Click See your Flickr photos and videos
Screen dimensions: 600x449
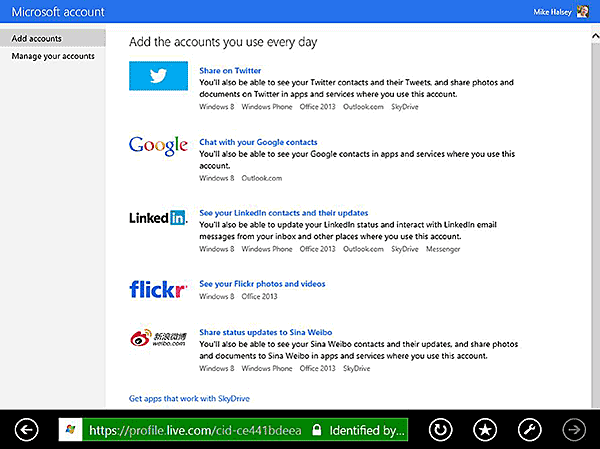pyautogui.click(x=262, y=284)
